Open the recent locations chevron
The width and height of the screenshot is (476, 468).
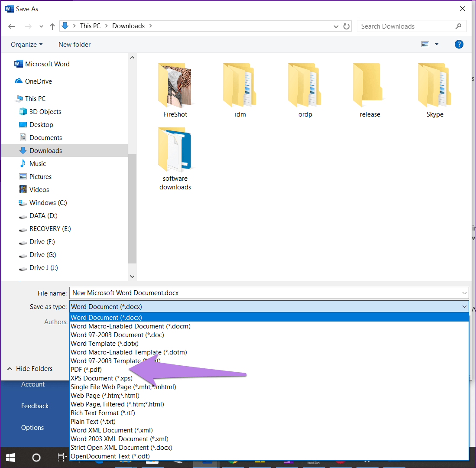41,26
